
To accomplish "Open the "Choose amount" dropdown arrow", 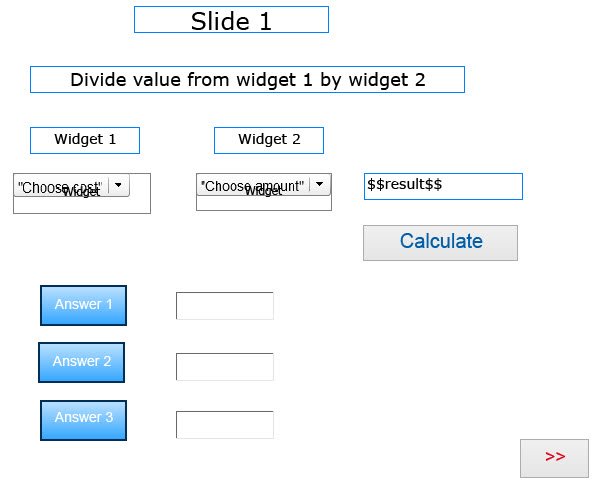I will click(x=320, y=185).
